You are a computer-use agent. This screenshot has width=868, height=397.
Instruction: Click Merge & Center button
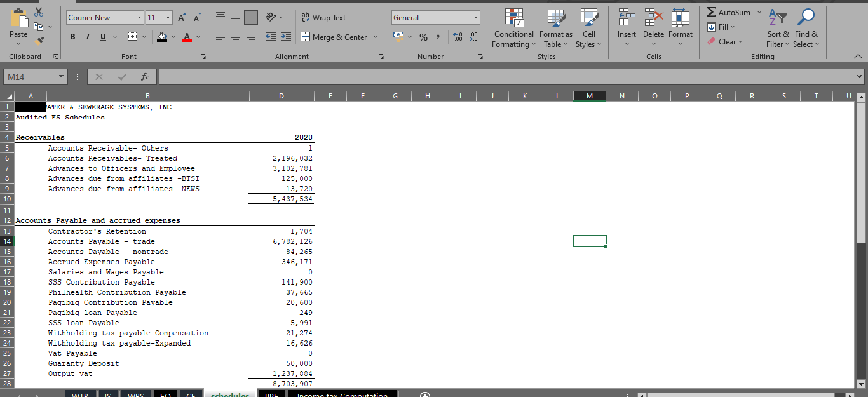pyautogui.click(x=334, y=37)
